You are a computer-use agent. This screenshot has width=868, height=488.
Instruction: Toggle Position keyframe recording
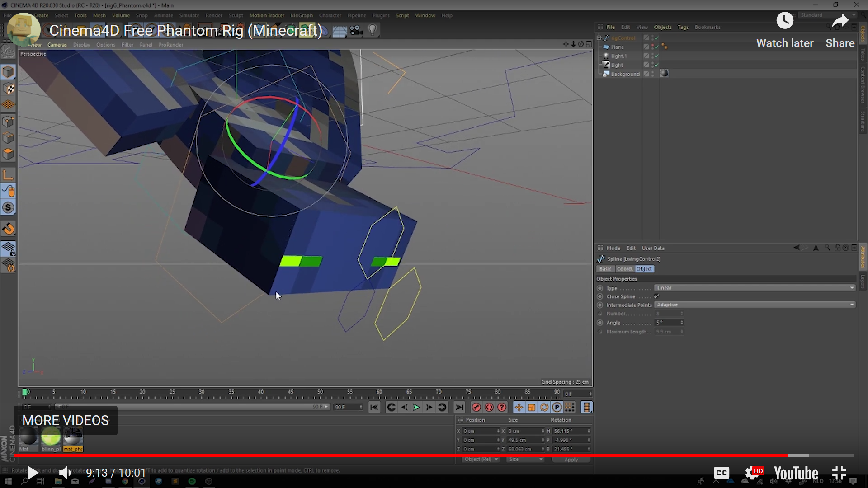(519, 407)
